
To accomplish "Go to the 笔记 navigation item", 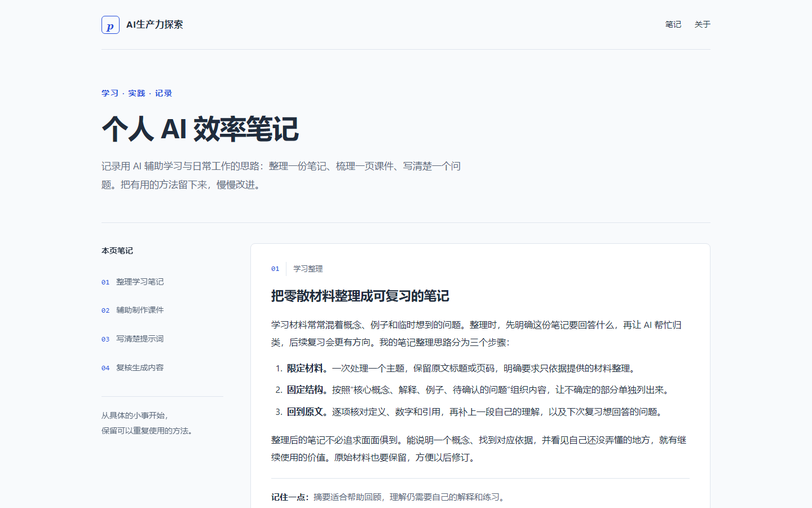I will [673, 24].
